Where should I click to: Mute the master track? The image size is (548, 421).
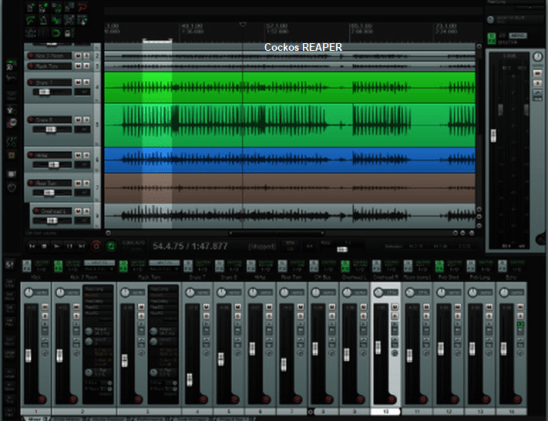click(538, 73)
